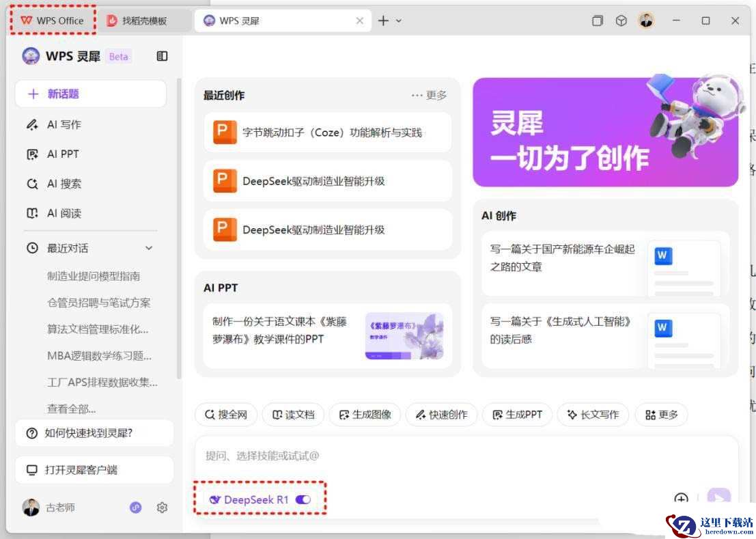This screenshot has height=539, width=756.
Task: Add a new tab with plus icon
Action: (383, 20)
